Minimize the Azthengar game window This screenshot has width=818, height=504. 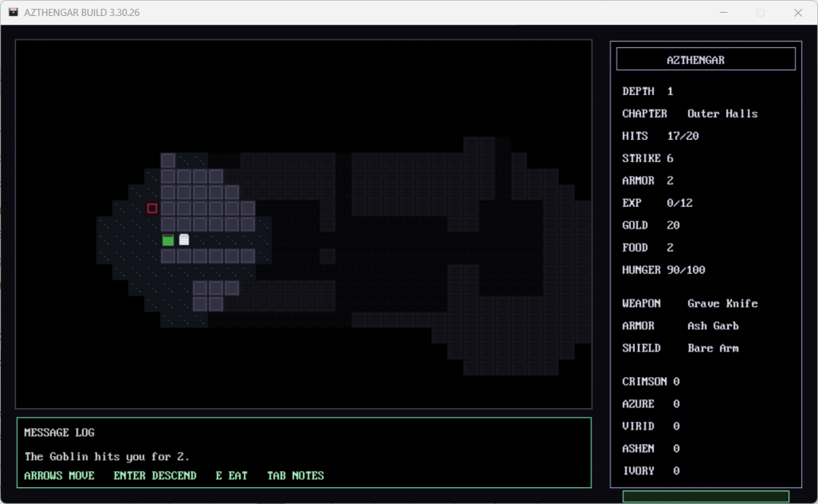pyautogui.click(x=724, y=13)
